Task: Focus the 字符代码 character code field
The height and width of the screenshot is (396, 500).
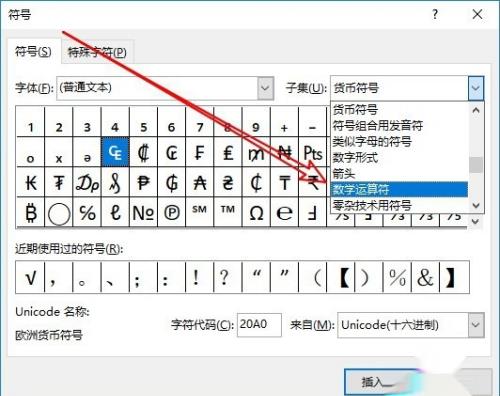Action: pos(259,325)
